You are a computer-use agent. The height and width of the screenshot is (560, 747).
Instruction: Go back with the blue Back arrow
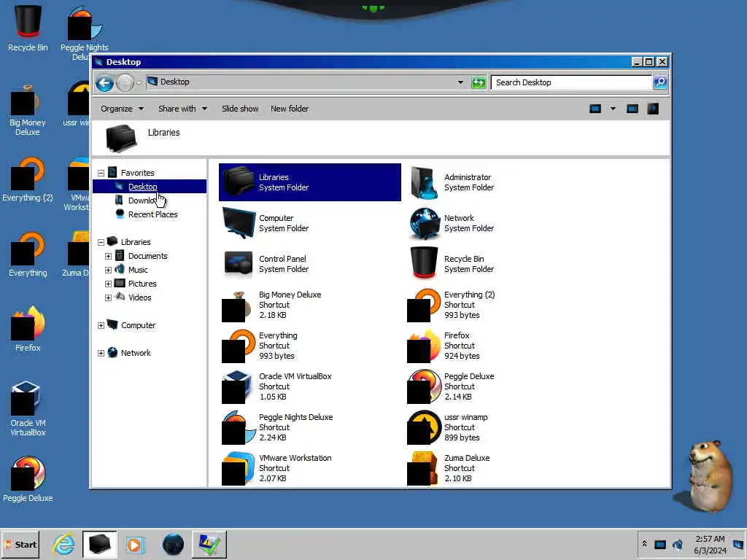click(104, 83)
